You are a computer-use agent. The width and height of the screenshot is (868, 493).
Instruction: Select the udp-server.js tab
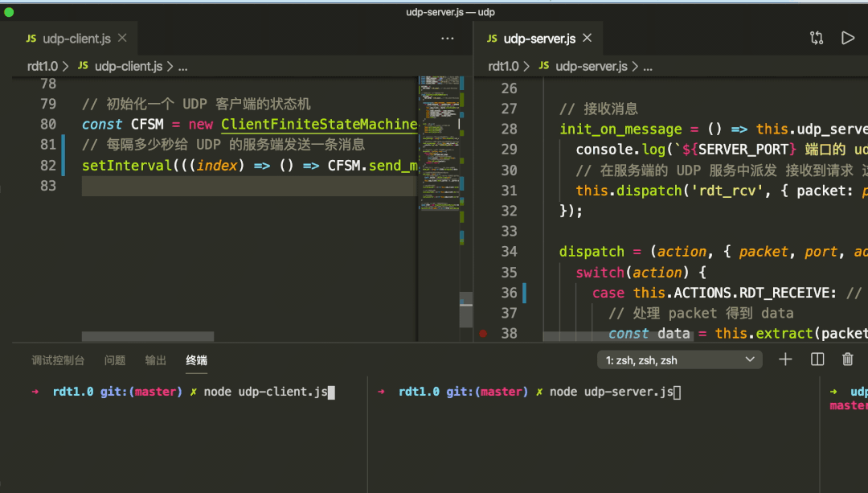click(x=539, y=39)
